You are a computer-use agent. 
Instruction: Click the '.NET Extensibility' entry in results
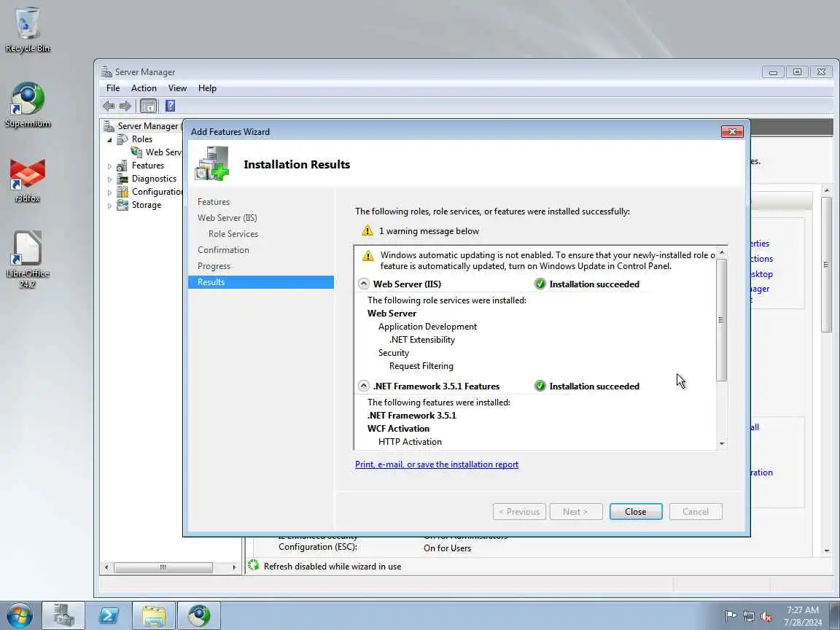[x=421, y=341]
